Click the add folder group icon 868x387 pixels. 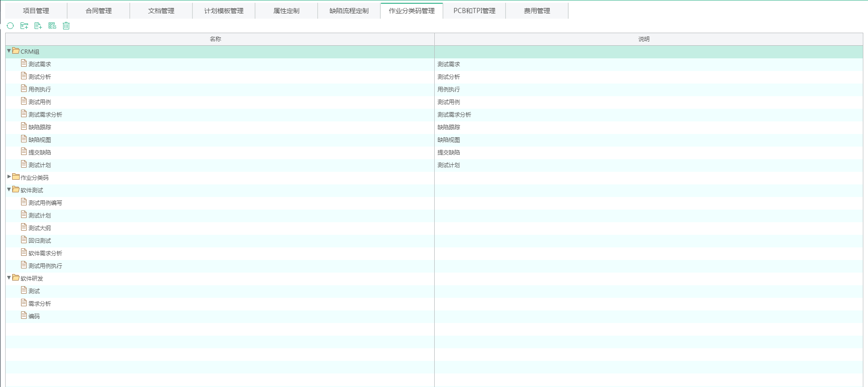24,26
